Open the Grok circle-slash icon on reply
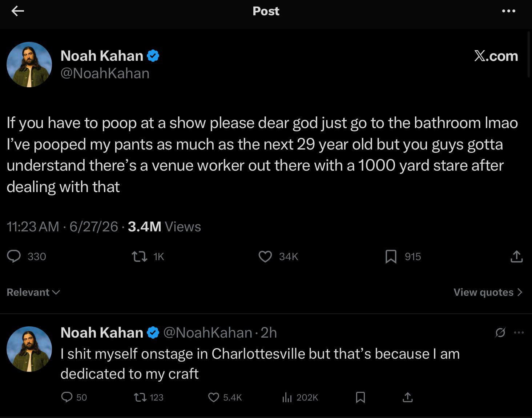 (x=500, y=333)
